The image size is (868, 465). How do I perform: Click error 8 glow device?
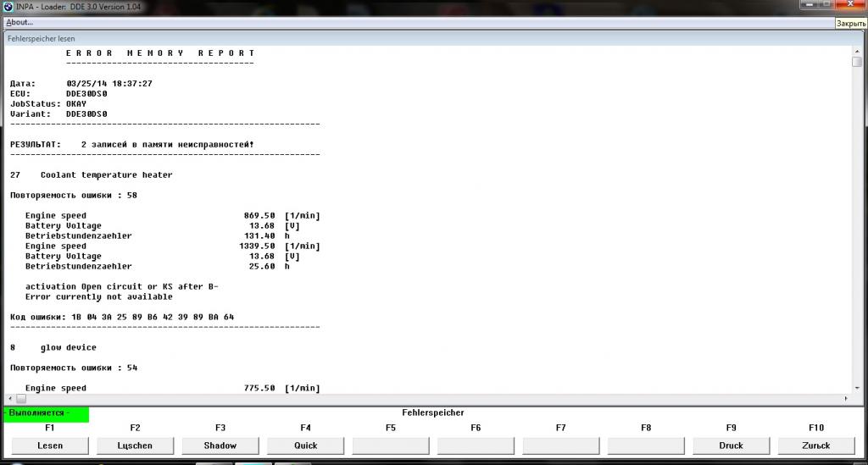click(53, 347)
